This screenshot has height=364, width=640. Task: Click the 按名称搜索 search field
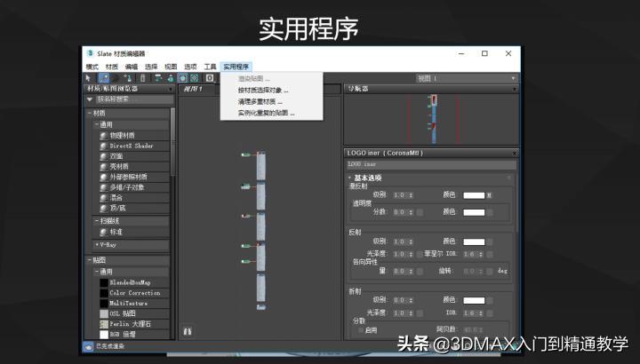[x=134, y=99]
